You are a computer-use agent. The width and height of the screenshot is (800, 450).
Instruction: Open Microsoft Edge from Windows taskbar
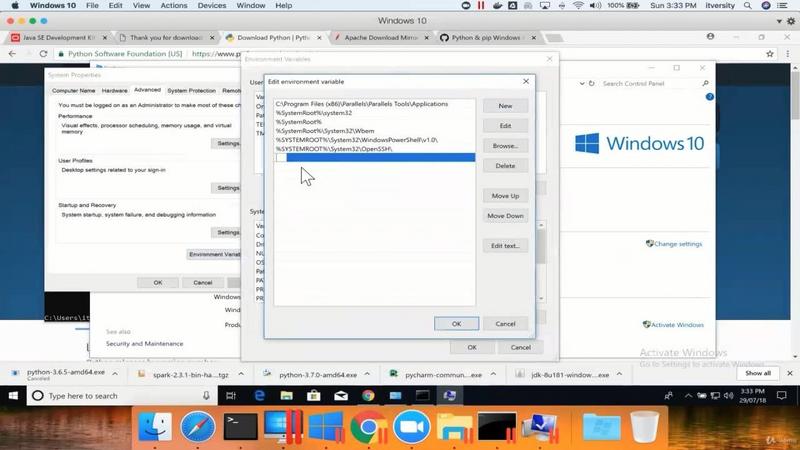click(259, 395)
